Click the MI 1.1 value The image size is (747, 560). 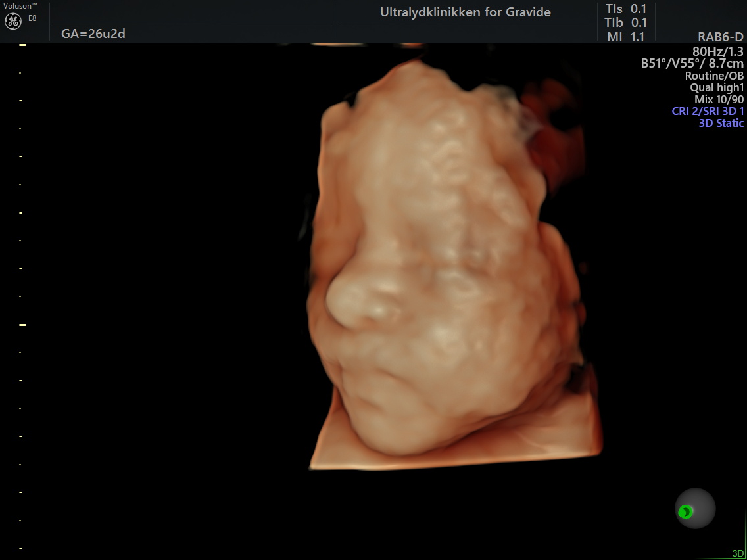tap(625, 37)
